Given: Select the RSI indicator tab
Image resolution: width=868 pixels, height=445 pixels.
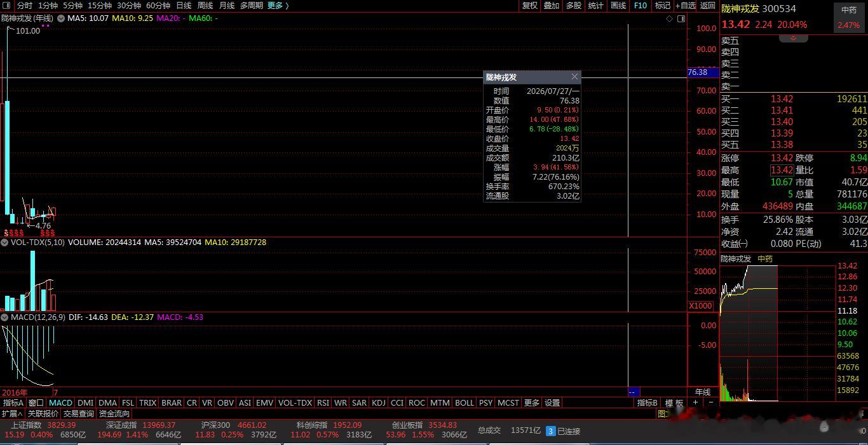Looking at the screenshot, I should pos(323,403).
